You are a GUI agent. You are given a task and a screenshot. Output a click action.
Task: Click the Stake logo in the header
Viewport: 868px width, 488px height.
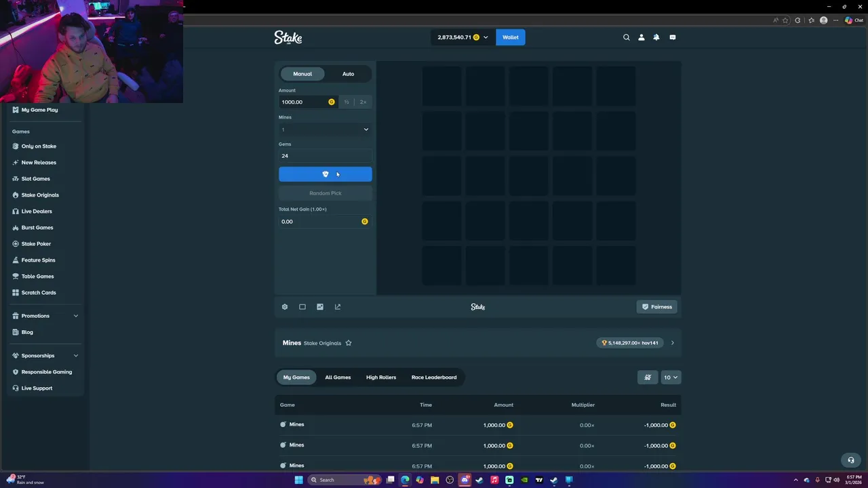click(x=288, y=37)
